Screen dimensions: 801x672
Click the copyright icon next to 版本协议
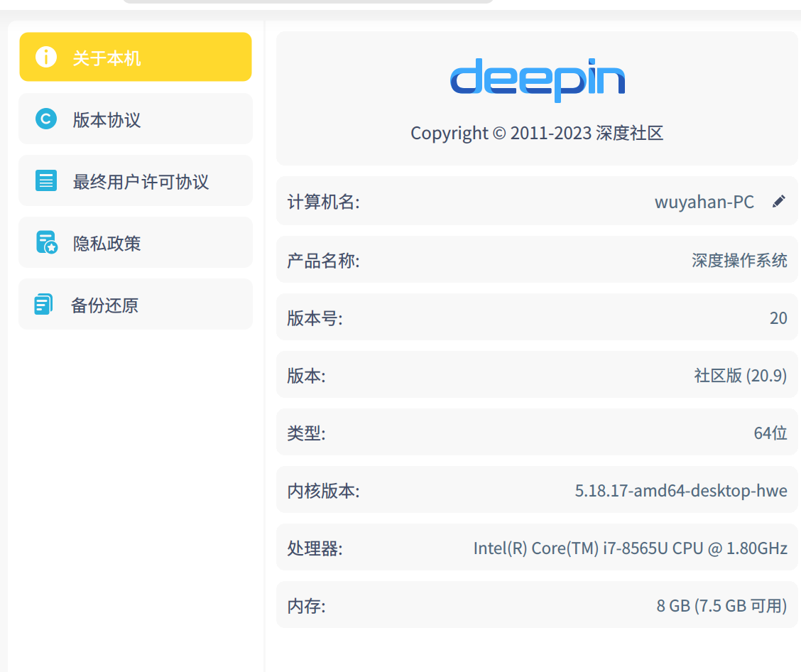pos(46,119)
